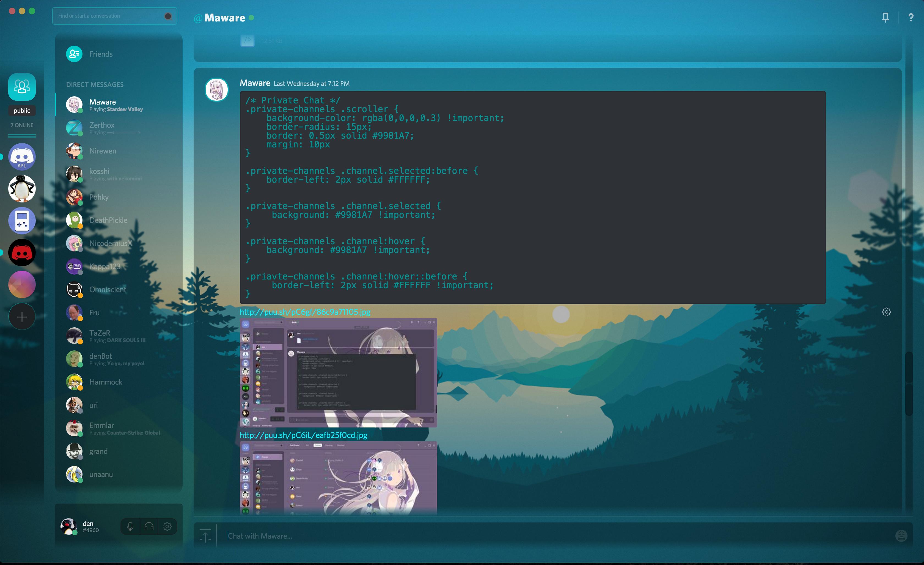The height and width of the screenshot is (565, 924).
Task: Select the Friends tab
Action: click(100, 54)
